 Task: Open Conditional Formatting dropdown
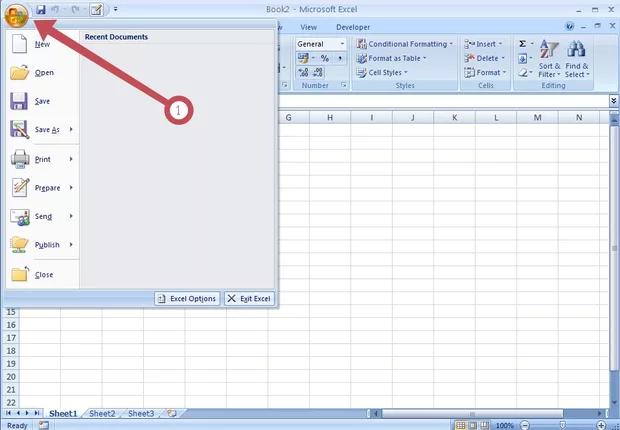405,44
